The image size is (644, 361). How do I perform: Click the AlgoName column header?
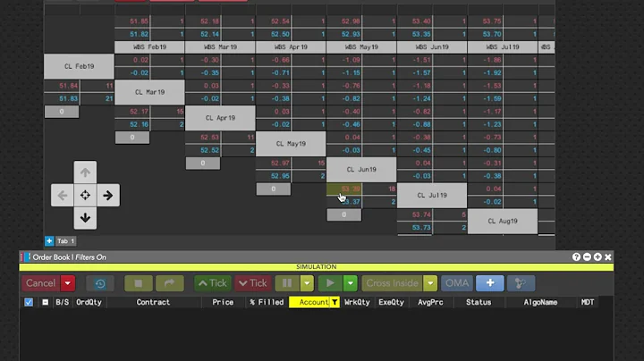click(x=540, y=302)
